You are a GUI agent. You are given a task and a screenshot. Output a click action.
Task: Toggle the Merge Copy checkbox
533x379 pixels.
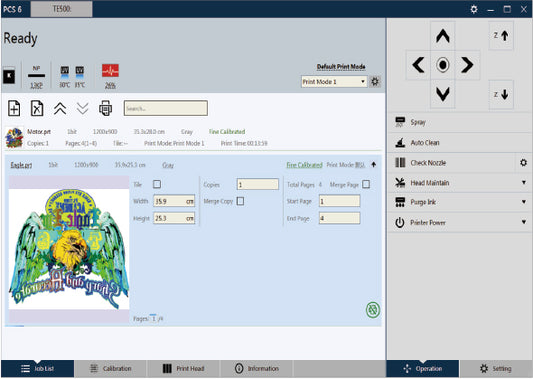[240, 201]
